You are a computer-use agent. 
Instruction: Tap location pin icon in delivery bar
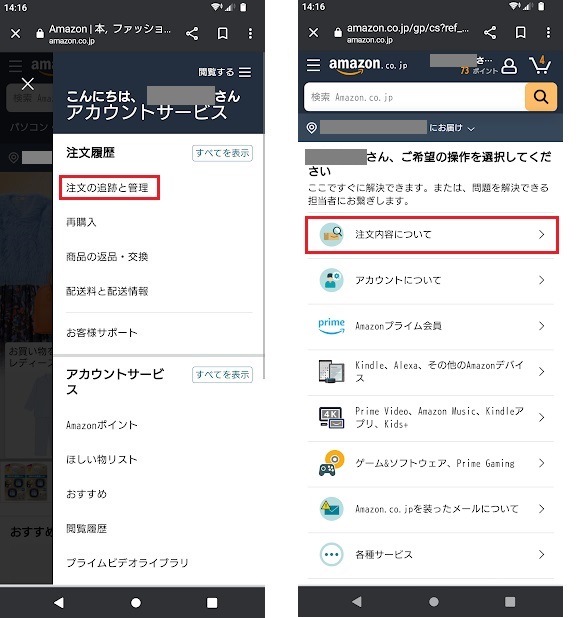point(311,128)
